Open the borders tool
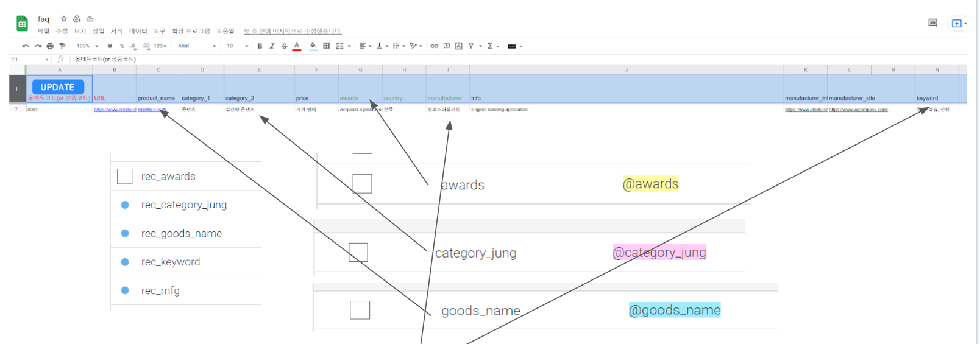 327,46
